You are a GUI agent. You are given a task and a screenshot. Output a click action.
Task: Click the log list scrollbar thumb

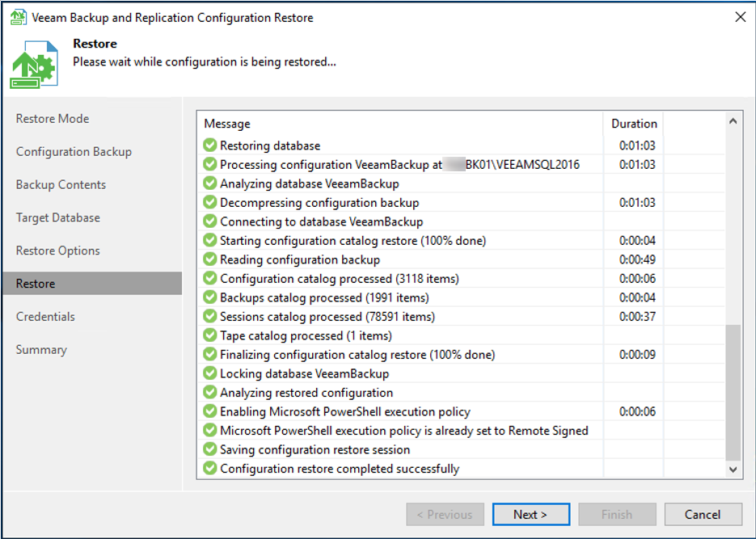pos(733,393)
